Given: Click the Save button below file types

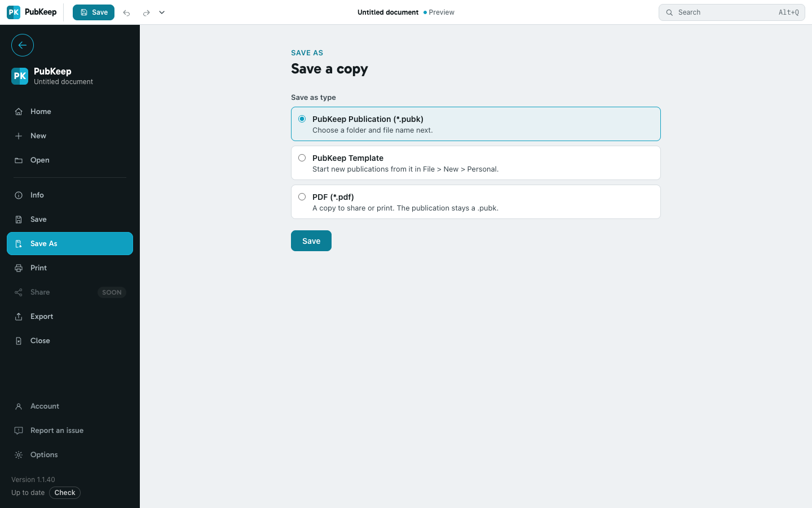Looking at the screenshot, I should pyautogui.click(x=311, y=241).
